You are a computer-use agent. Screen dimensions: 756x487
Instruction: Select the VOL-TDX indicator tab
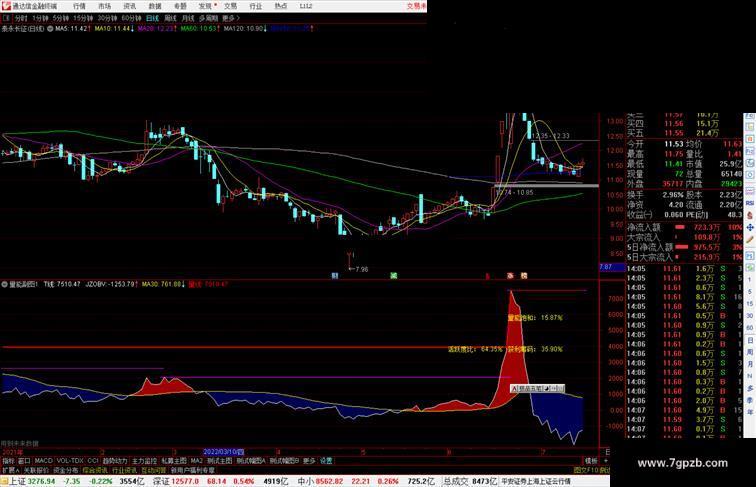click(x=70, y=461)
